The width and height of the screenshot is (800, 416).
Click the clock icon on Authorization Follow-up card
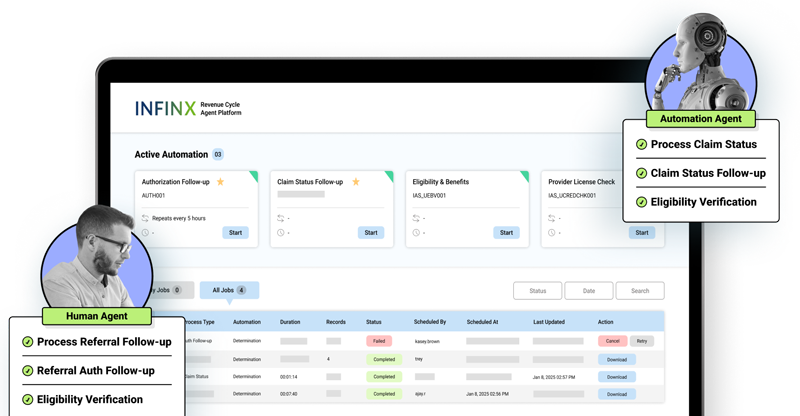point(145,233)
